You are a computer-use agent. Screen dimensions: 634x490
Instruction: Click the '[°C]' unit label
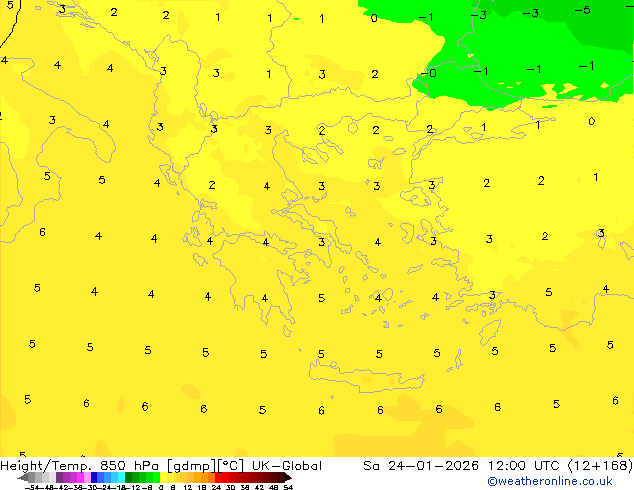(x=231, y=466)
